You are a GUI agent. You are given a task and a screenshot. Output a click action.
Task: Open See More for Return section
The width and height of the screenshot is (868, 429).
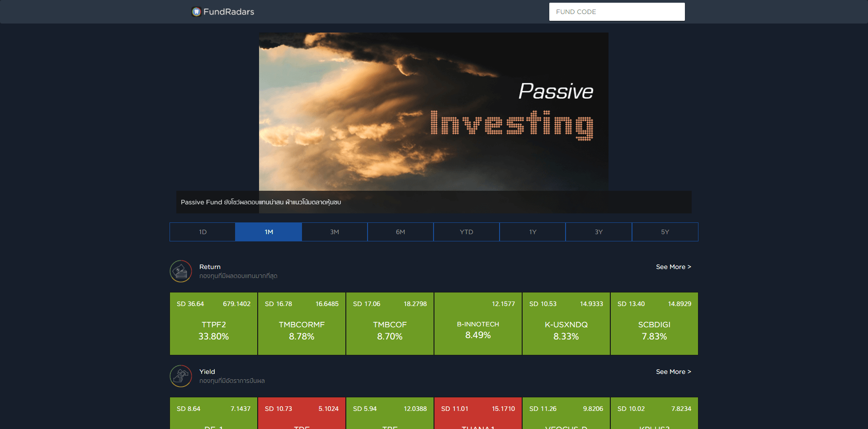point(674,267)
